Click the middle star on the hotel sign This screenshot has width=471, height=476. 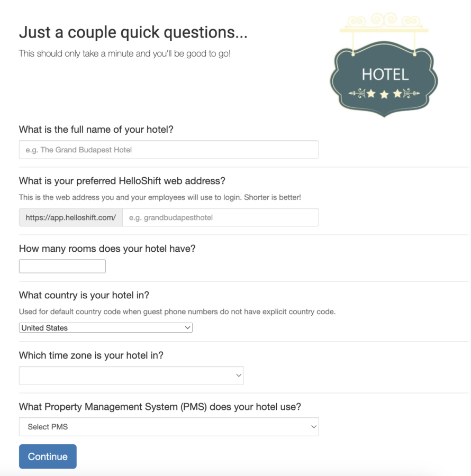(384, 95)
